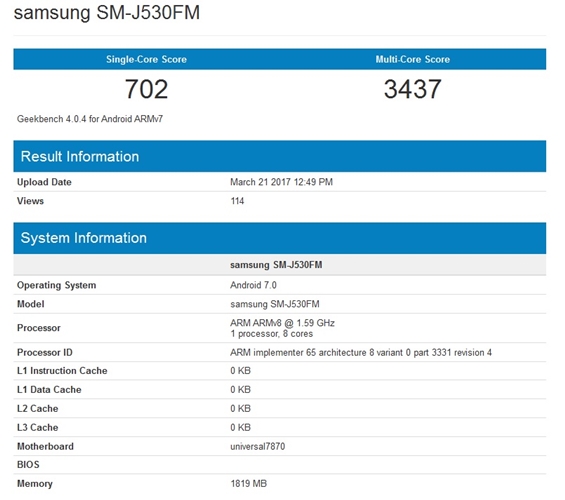Screen dimensions: 565x500
Task: Click the L2 Cache row label
Action: (x=37, y=409)
